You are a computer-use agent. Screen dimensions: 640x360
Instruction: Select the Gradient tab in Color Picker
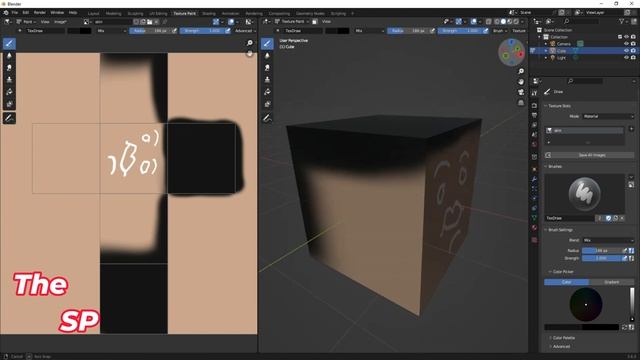(x=611, y=282)
